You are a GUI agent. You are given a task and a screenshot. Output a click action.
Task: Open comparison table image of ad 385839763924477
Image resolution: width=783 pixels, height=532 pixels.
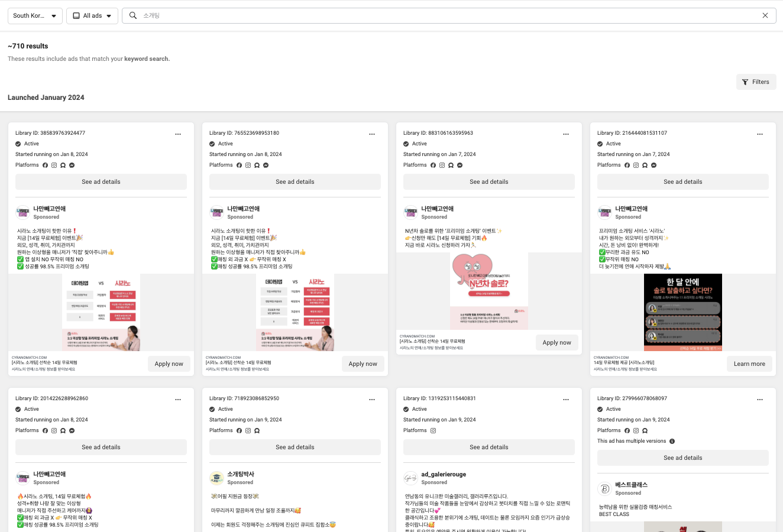click(101, 313)
